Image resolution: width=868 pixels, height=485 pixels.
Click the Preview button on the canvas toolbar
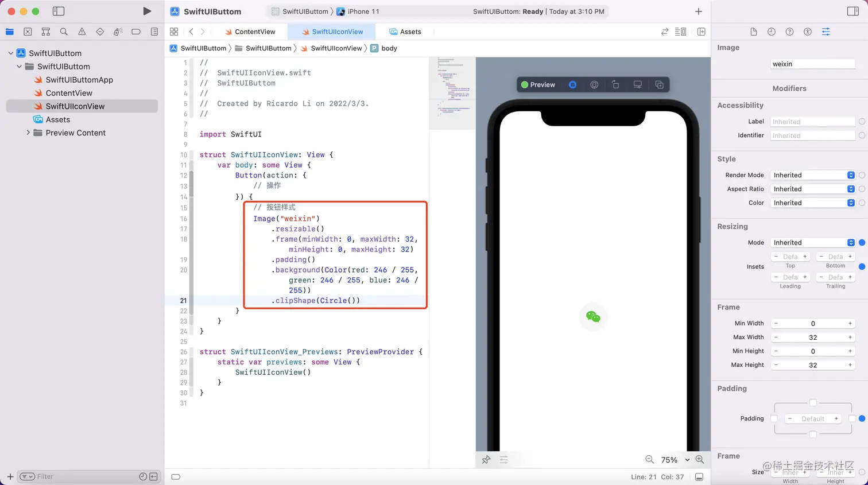coord(538,84)
